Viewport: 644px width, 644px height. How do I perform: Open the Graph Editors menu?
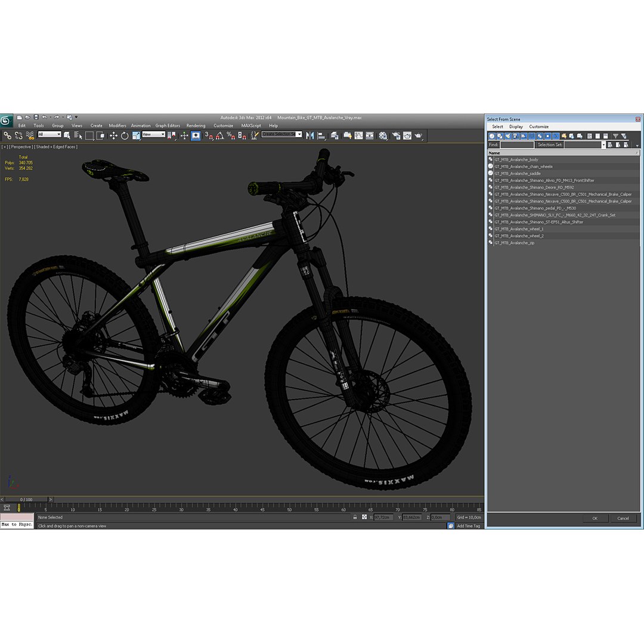pyautogui.click(x=168, y=126)
